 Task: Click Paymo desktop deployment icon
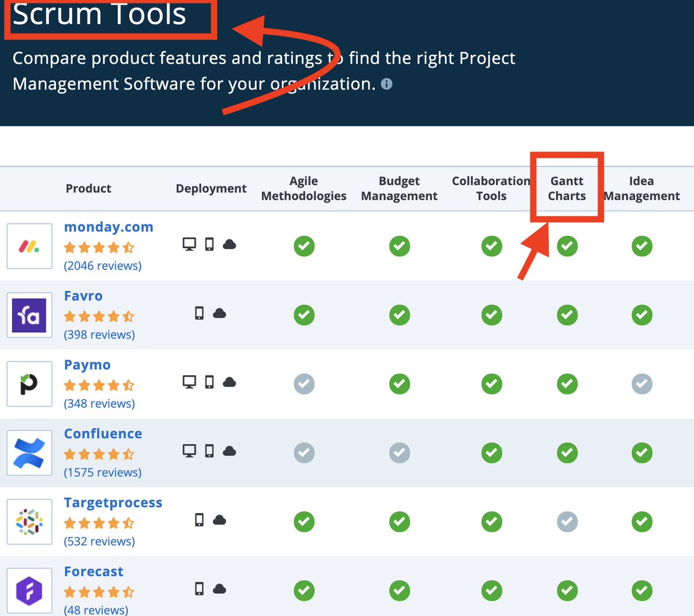(189, 382)
